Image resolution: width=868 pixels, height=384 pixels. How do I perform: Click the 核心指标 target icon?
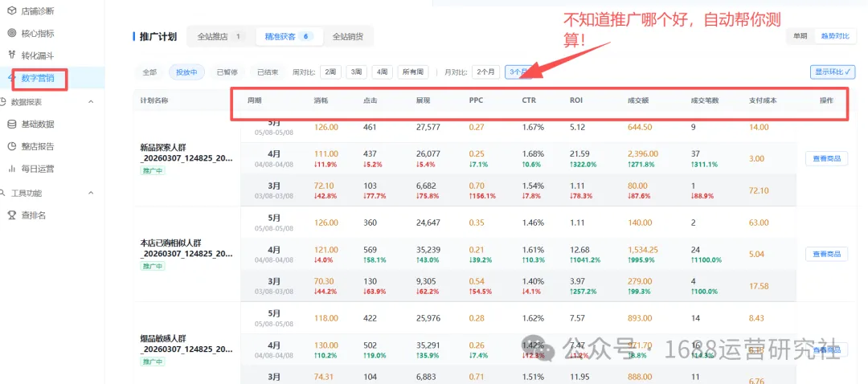(x=11, y=33)
